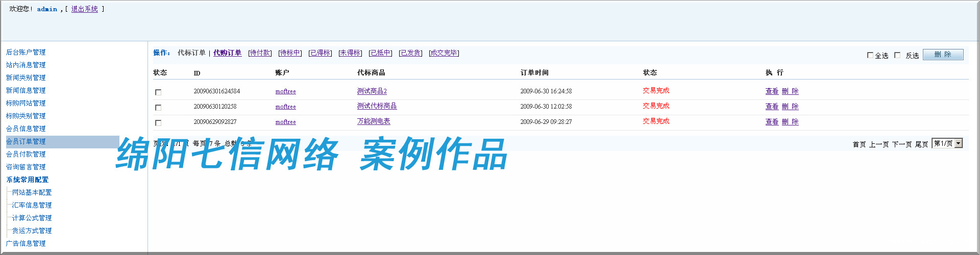Open product link 万能测电表

point(374,121)
